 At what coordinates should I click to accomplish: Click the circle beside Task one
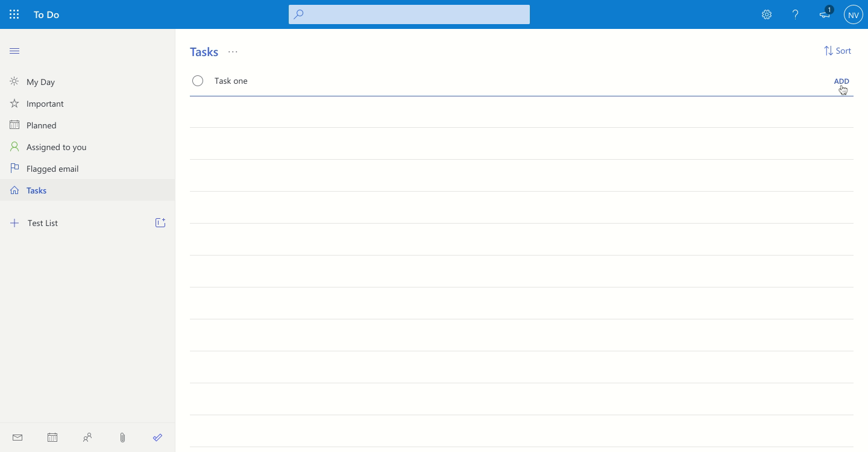click(x=198, y=81)
